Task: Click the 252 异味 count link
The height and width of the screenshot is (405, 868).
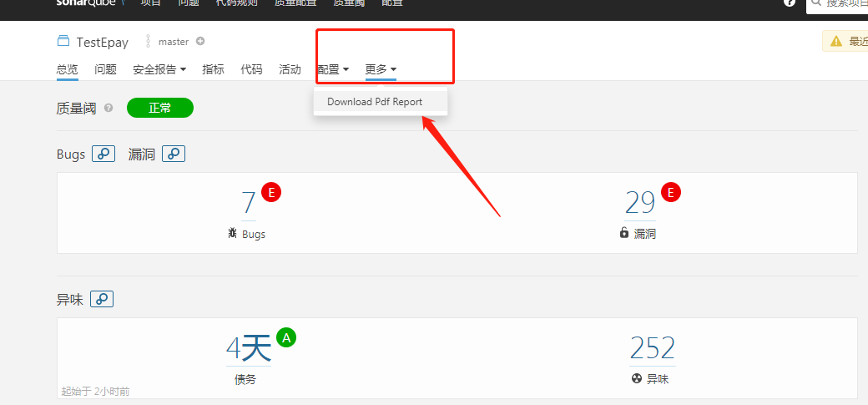Action: 653,348
